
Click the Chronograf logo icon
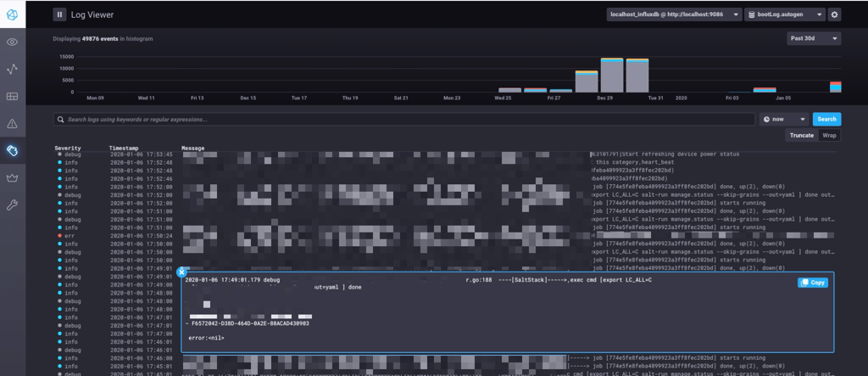coord(12,14)
